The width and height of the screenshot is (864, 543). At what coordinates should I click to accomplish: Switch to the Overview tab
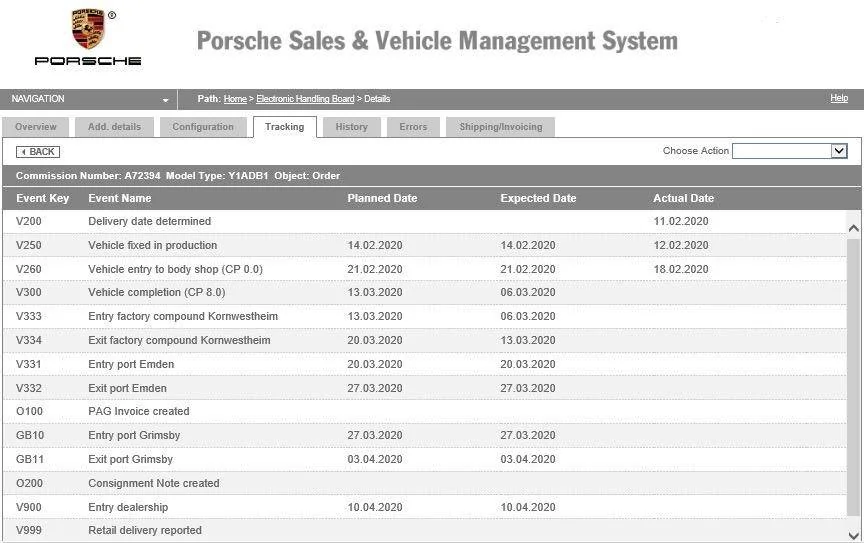pyautogui.click(x=36, y=127)
